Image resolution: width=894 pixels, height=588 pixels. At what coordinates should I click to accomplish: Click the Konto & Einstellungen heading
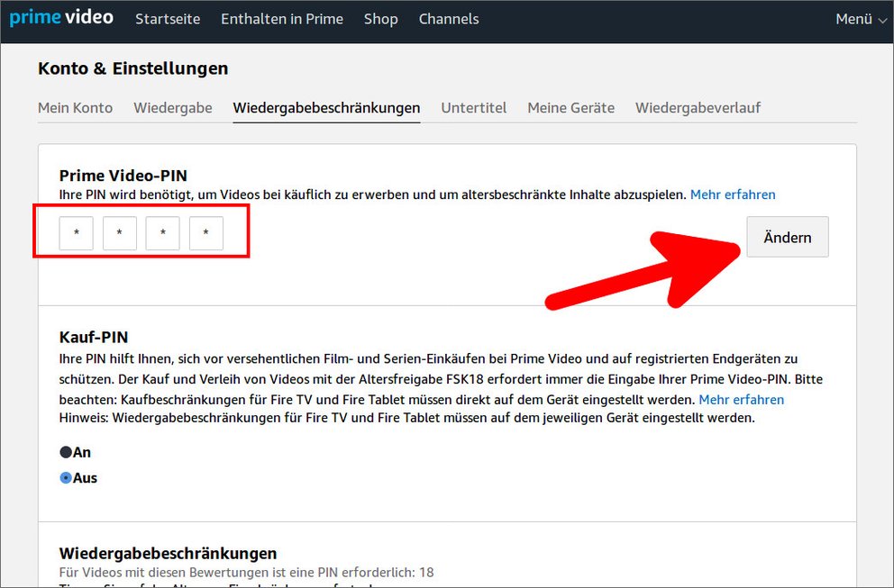click(132, 68)
